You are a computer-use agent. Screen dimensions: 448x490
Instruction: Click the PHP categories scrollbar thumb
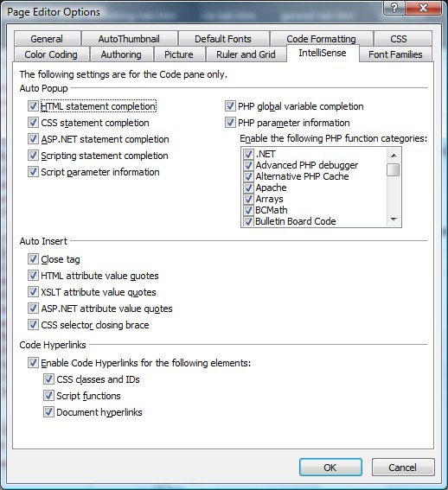(394, 169)
